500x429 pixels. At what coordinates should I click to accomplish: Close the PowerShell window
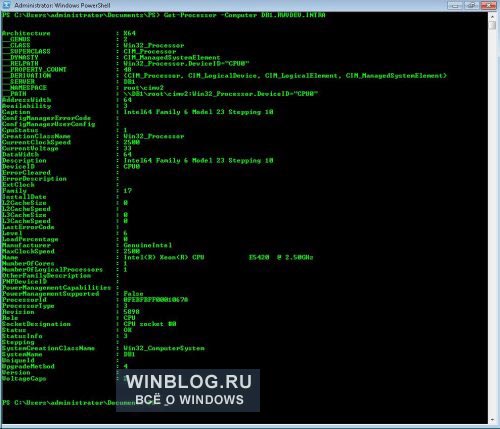point(489,5)
